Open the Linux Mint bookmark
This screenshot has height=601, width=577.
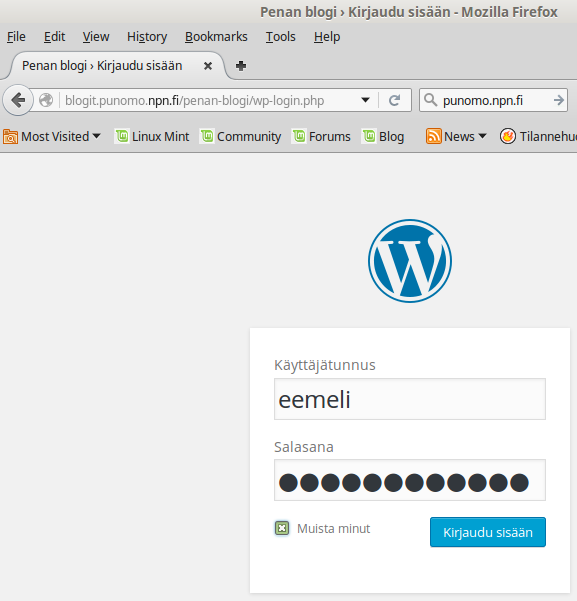click(153, 136)
